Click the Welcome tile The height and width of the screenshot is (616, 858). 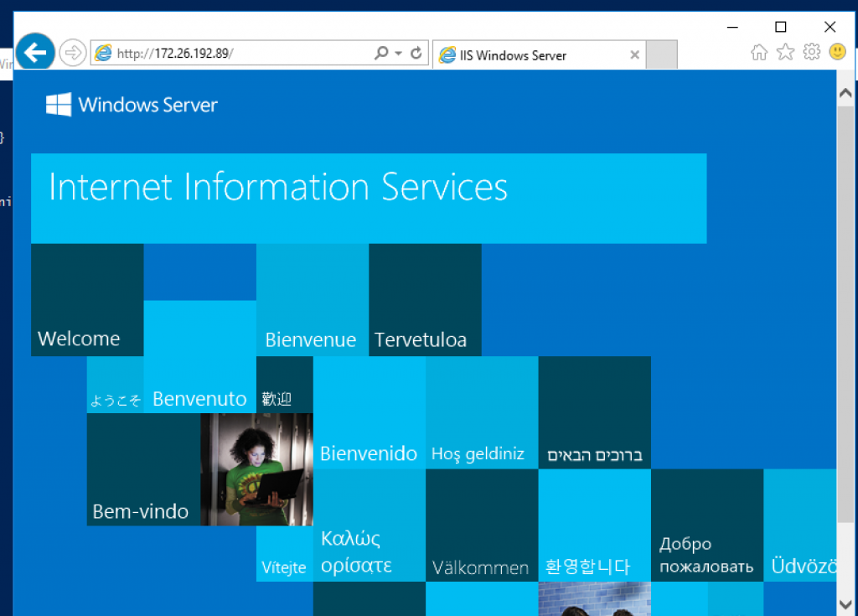[87, 299]
